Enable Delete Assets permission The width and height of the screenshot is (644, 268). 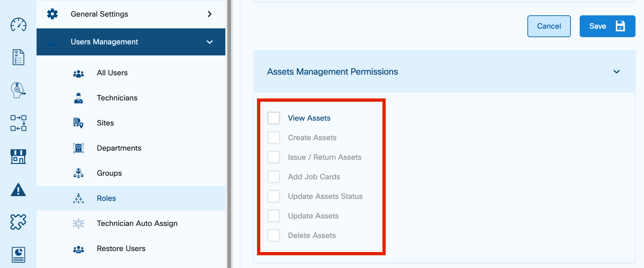pyautogui.click(x=274, y=235)
